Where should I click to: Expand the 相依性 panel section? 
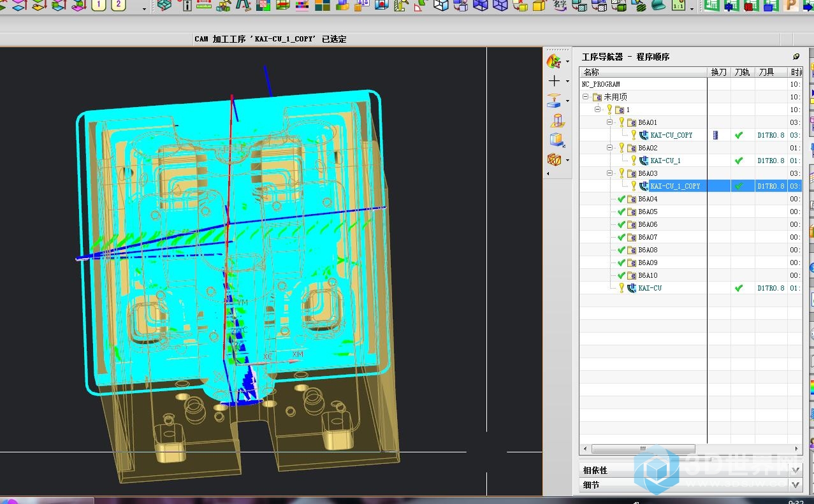pos(795,470)
